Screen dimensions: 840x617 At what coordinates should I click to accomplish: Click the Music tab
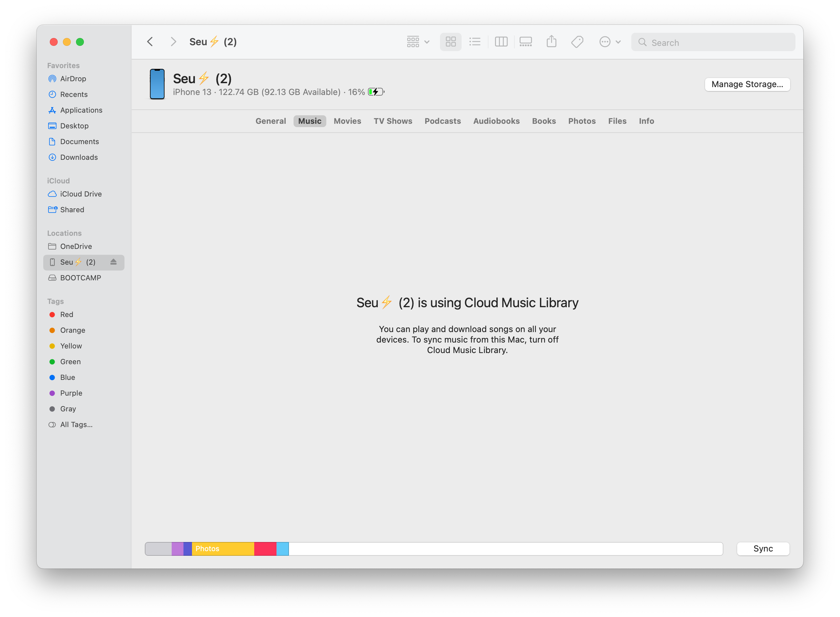pyautogui.click(x=310, y=121)
